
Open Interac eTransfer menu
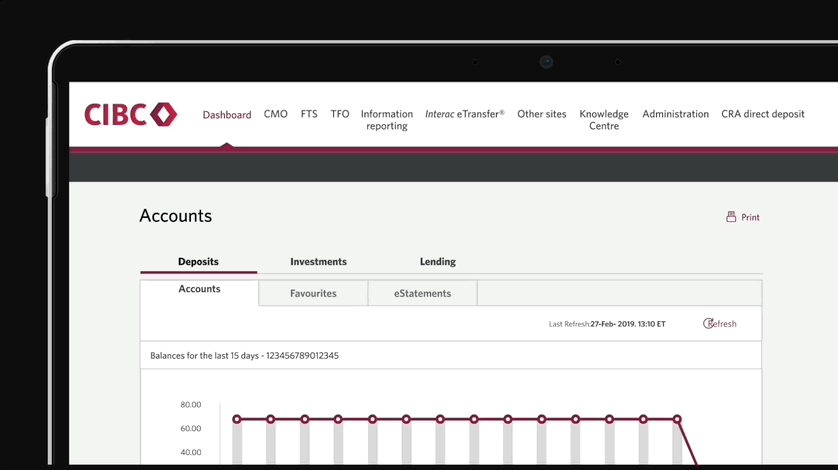point(465,114)
